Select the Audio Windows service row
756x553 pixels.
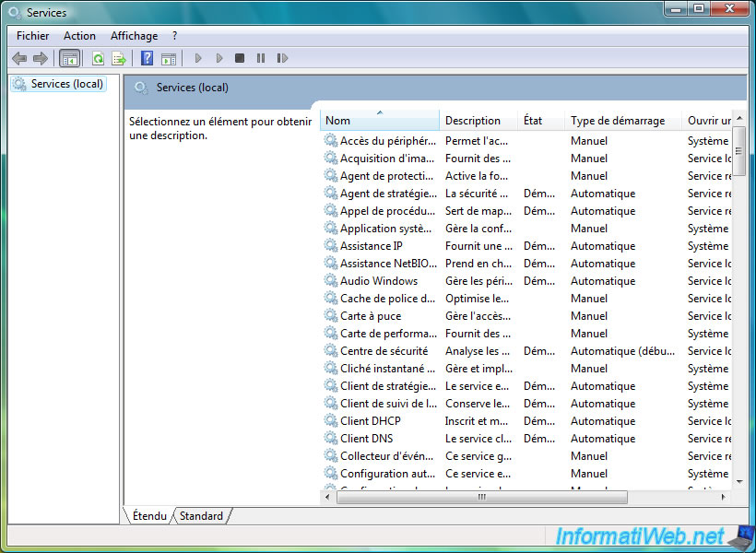pos(378,281)
